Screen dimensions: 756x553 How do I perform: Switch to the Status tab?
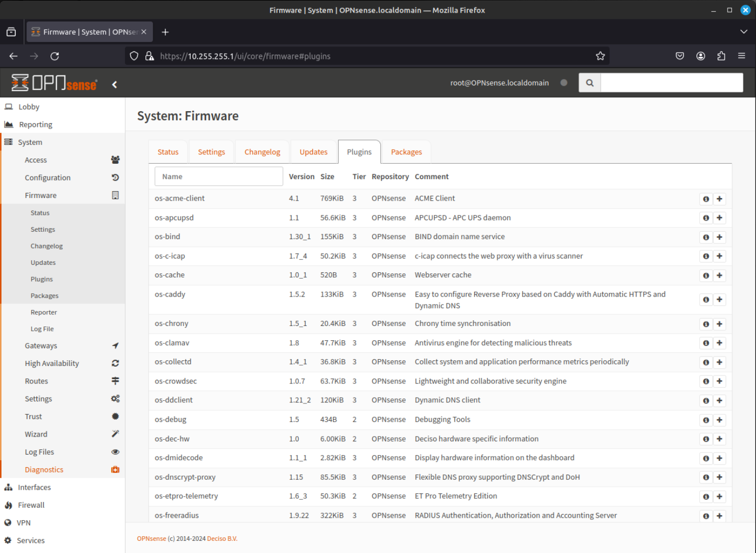click(168, 152)
